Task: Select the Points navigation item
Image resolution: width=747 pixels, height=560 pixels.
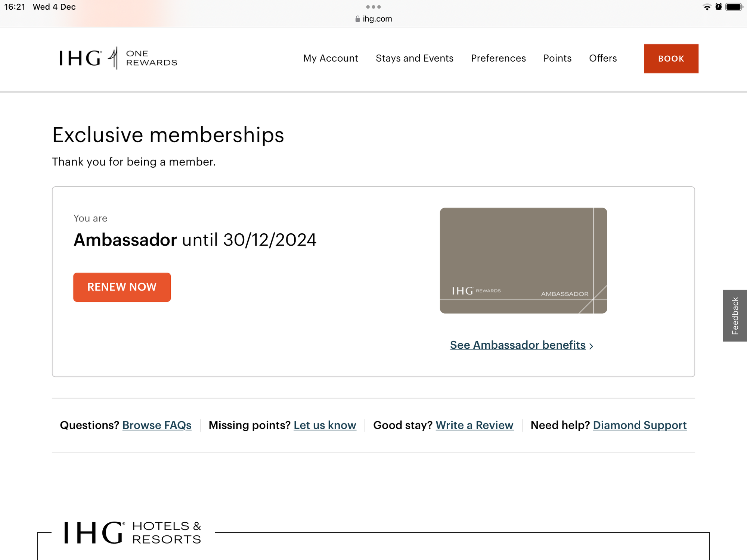Action: tap(557, 58)
